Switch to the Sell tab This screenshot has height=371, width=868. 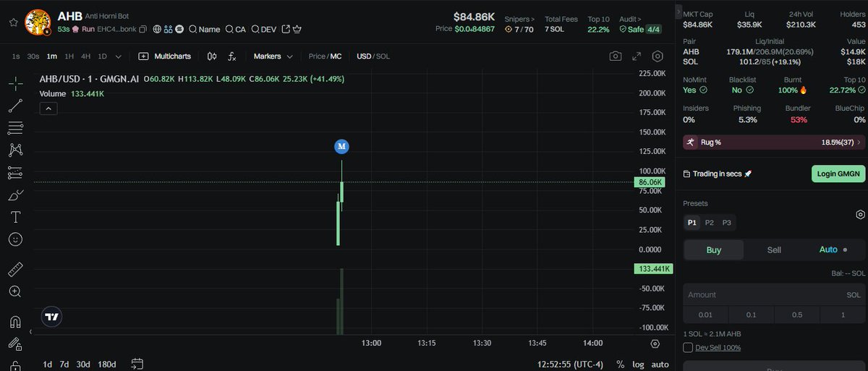click(774, 250)
